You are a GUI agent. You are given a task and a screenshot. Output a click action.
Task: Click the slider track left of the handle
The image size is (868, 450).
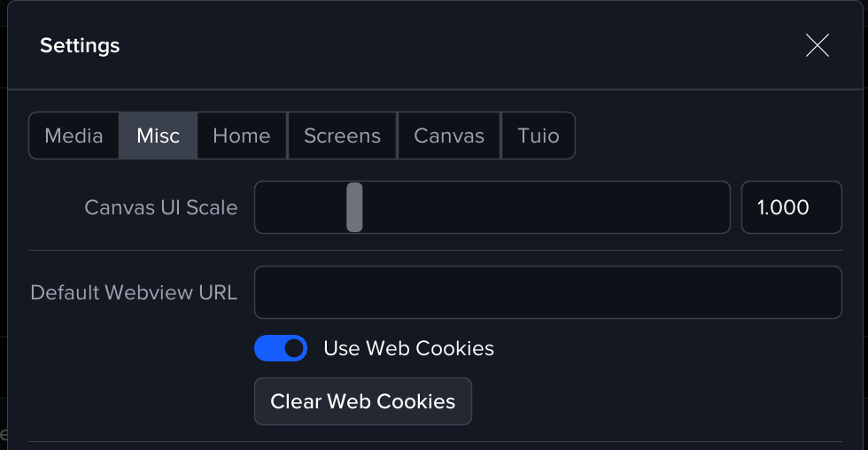pos(299,207)
